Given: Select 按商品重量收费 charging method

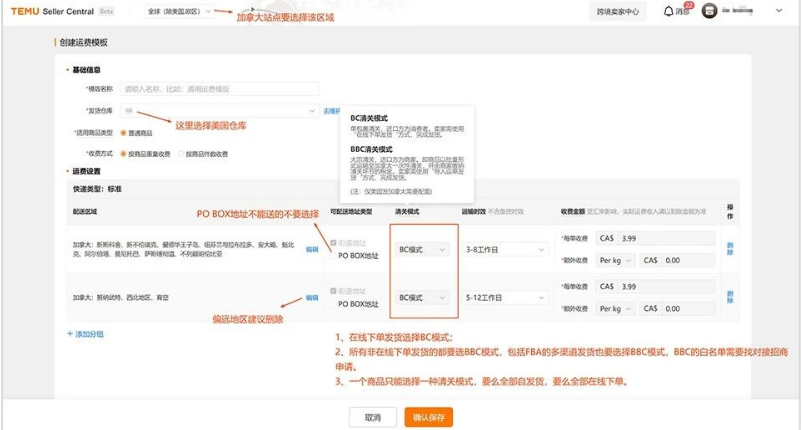Looking at the screenshot, I should tap(123, 154).
